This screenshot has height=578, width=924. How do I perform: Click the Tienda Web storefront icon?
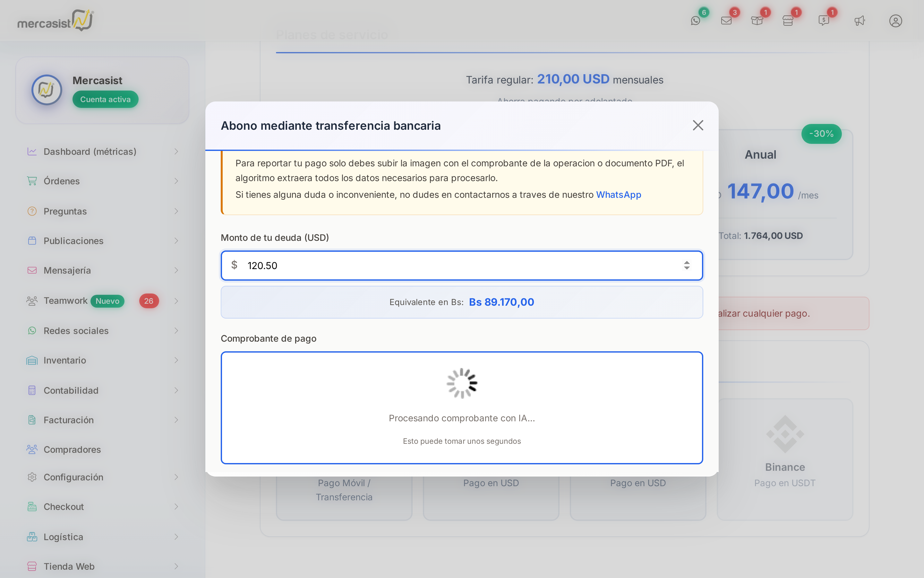coord(32,566)
